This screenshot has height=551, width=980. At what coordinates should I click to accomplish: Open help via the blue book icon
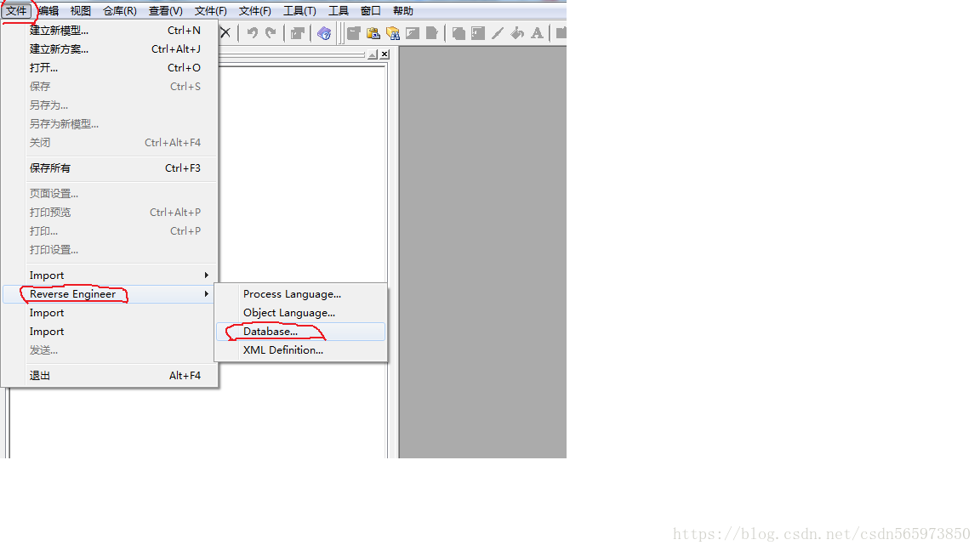coord(324,33)
